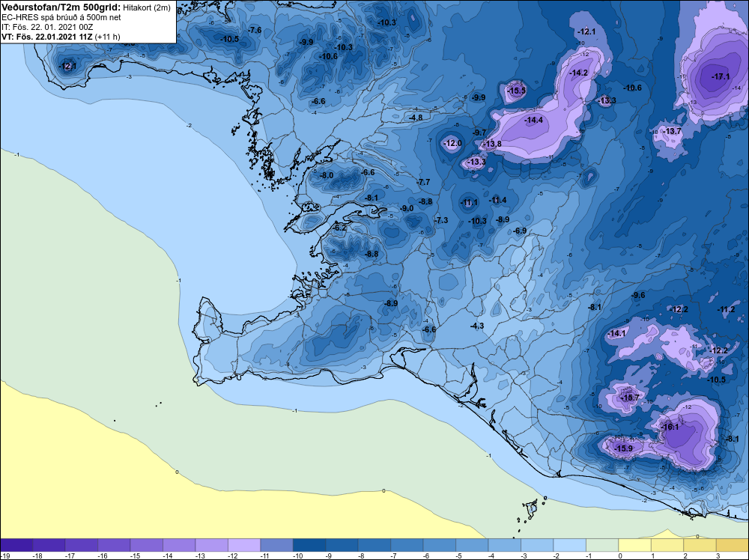Screen dimensions: 749x560
Task: Pick the pale green legend swatch between -1 and 0
Action: 602,545
